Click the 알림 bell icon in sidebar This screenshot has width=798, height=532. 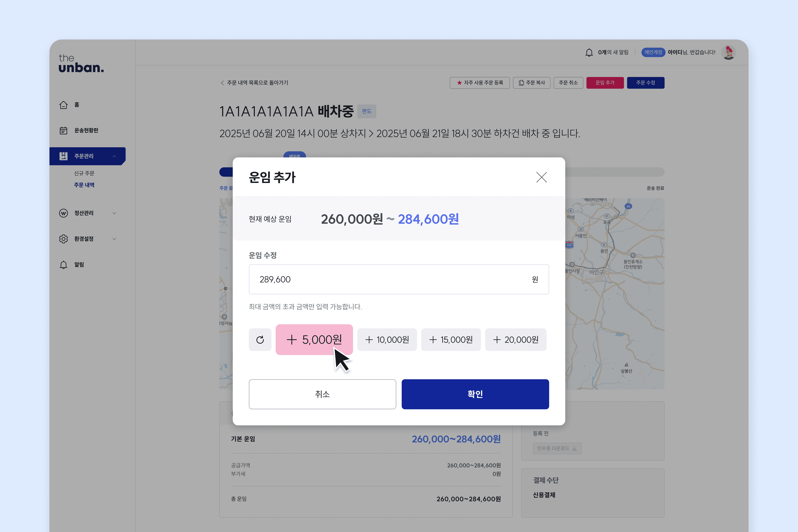pos(63,265)
